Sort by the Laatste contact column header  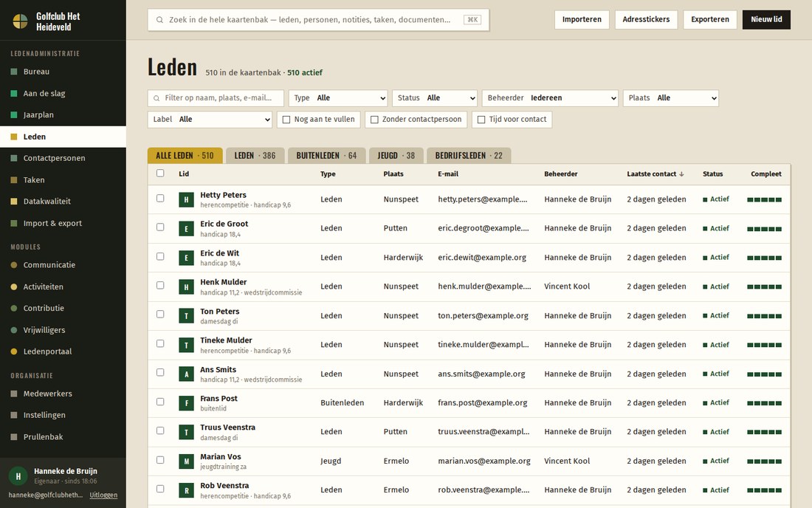[x=655, y=174]
